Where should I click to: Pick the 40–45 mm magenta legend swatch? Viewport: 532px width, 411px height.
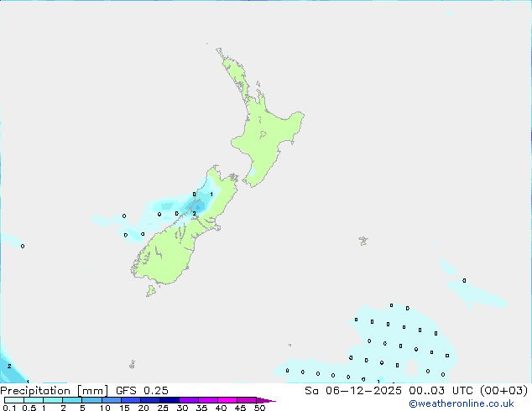tap(227, 400)
